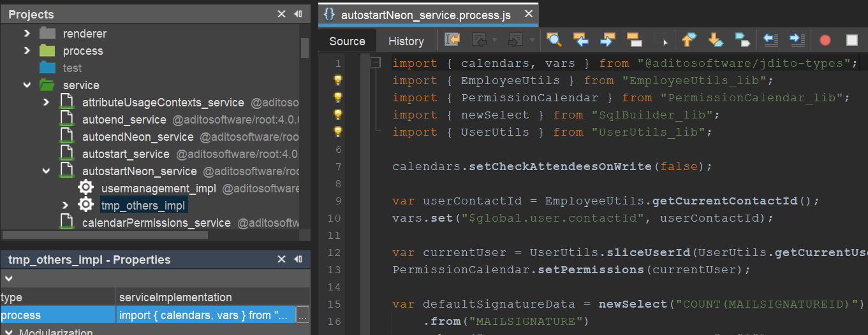The image size is (868, 335).
Task: Go to Find Next Occurrence icon
Action: click(x=607, y=40)
